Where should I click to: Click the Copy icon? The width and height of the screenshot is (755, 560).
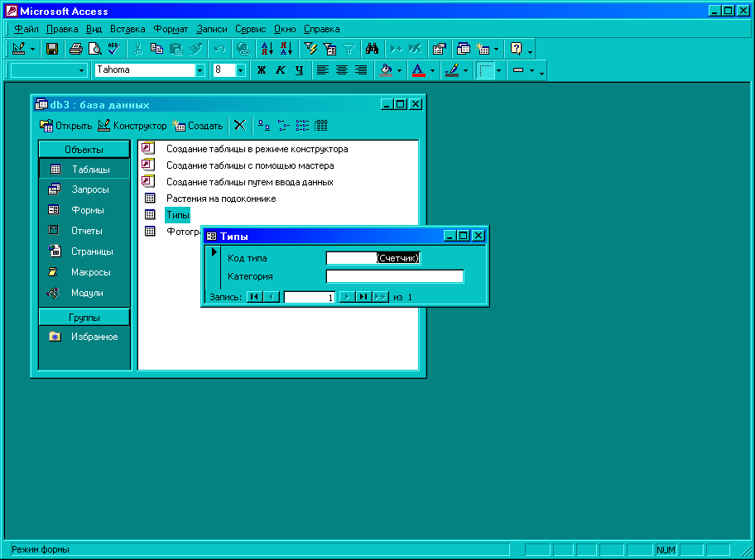pos(157,49)
